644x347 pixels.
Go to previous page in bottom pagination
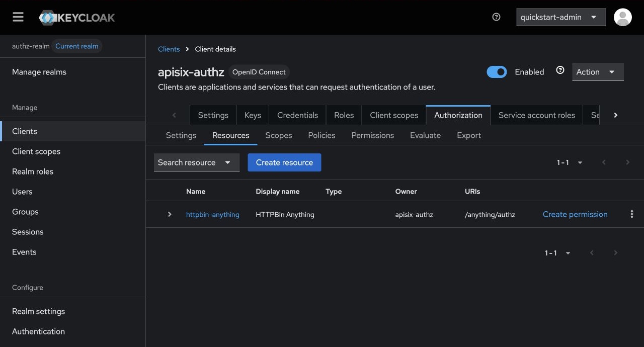point(592,253)
